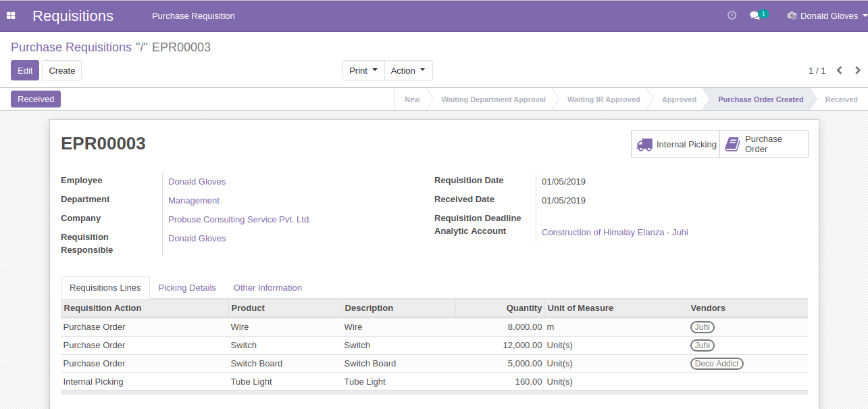Click the Deco Addict vendor tag

pyautogui.click(x=717, y=364)
